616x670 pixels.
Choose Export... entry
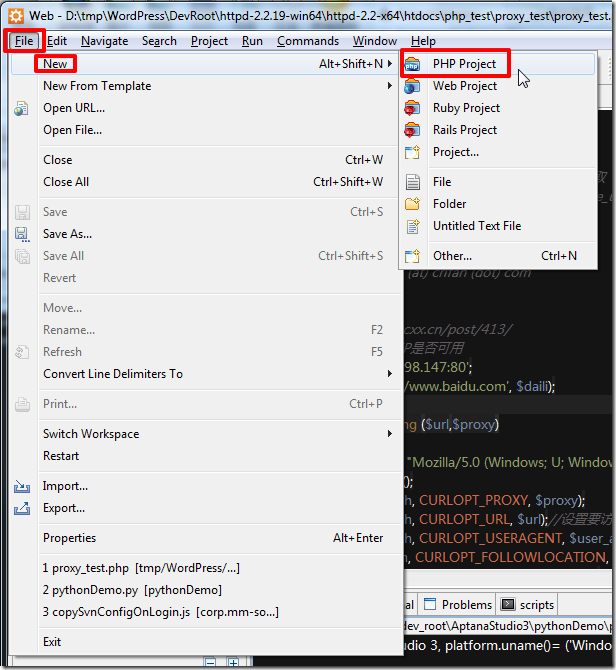point(204,508)
